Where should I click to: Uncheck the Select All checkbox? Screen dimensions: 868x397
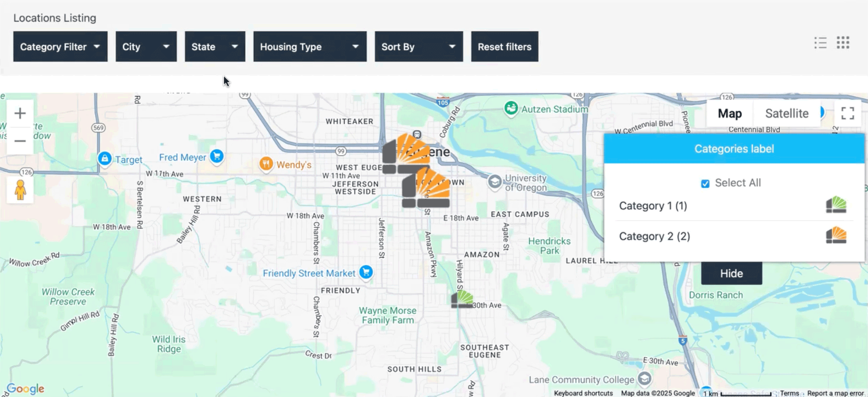click(705, 183)
